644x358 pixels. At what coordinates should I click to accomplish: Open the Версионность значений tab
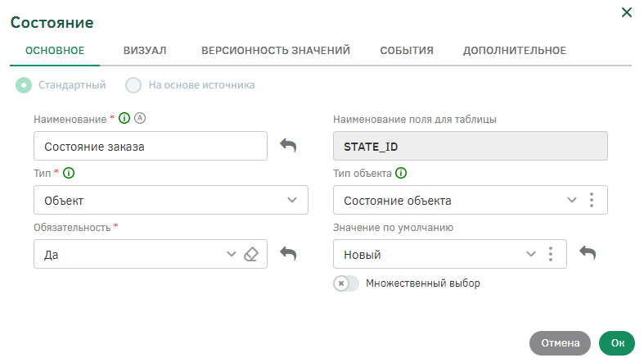point(276,51)
